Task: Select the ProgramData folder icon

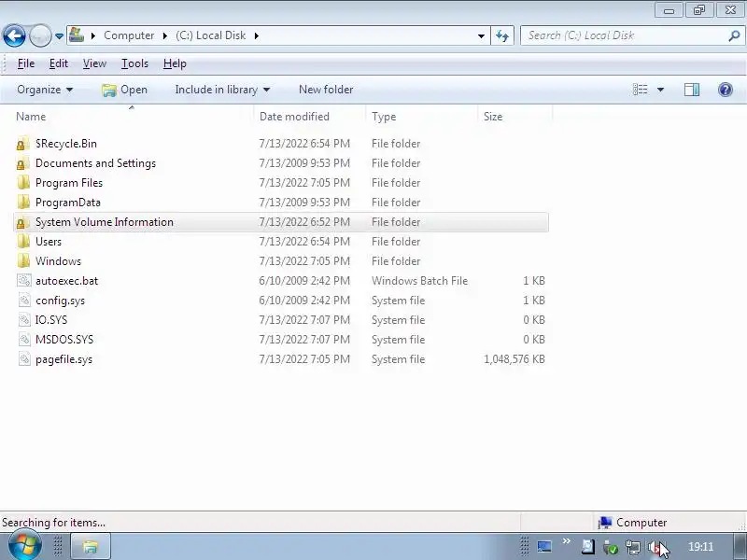Action: (x=22, y=203)
